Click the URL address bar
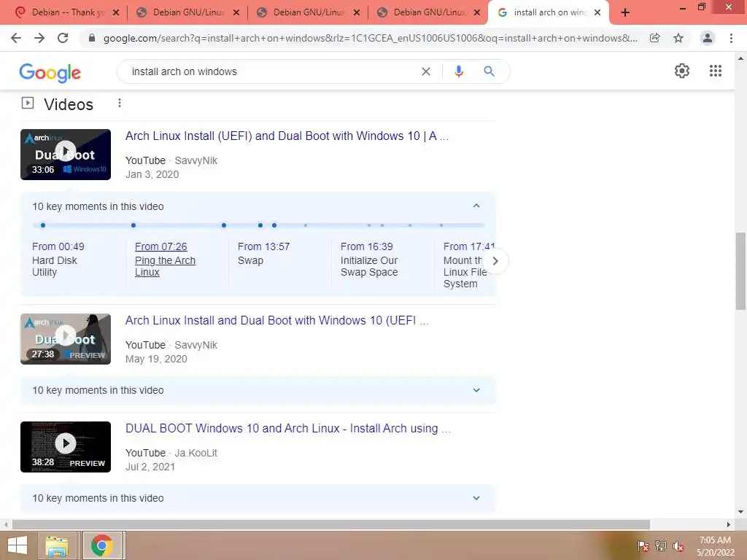The height and width of the screenshot is (560, 747). pos(371,38)
